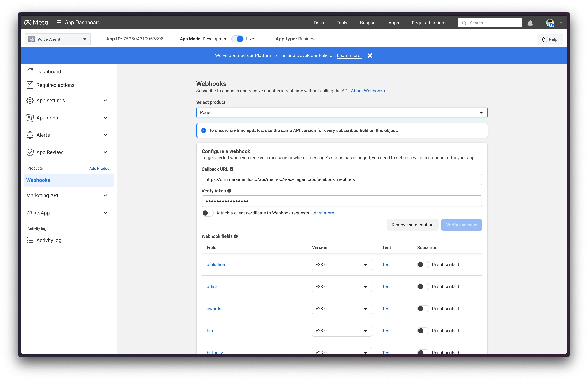Subscribe to the affiliation field
Screen dimensions: 588x381
[423, 265]
